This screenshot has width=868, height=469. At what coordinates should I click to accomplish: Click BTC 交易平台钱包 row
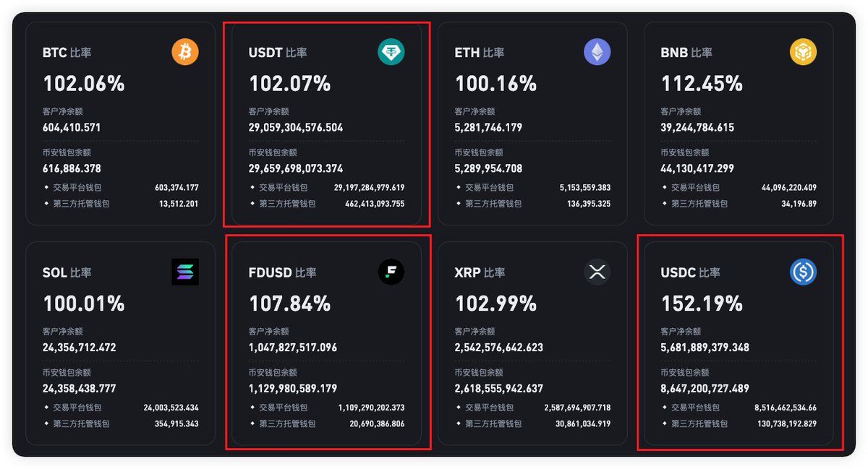[121, 187]
